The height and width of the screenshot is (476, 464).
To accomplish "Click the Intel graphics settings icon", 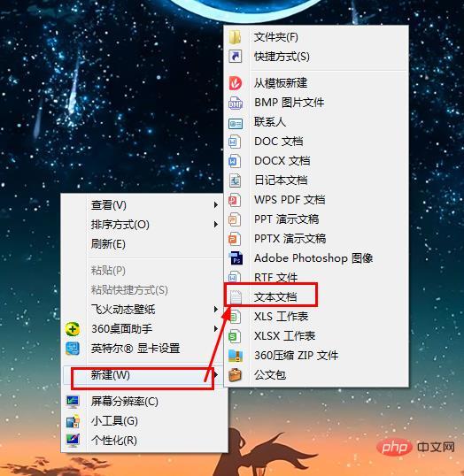I will coord(73,349).
